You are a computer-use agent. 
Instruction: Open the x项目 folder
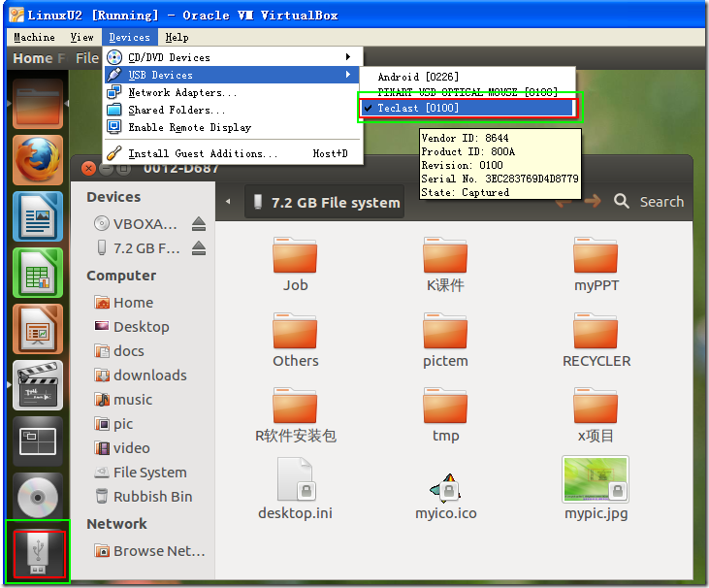596,415
